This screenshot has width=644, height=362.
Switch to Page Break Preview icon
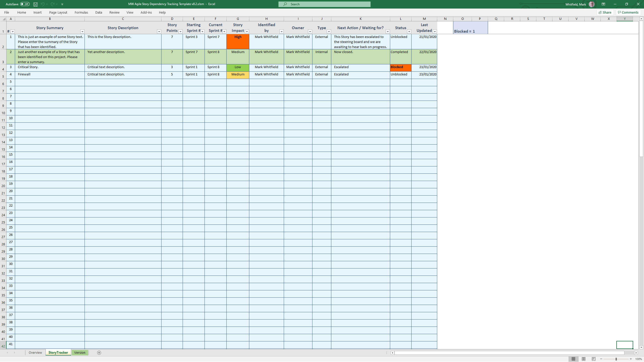(594, 359)
